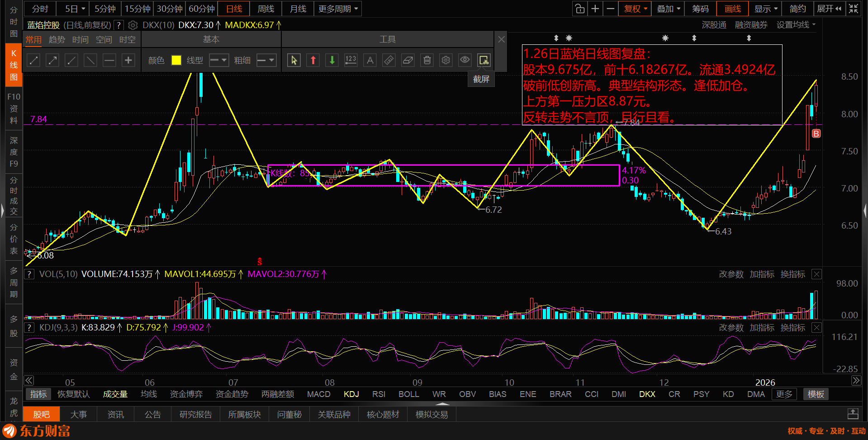Toggle the 指标 indicator bar button
Image resolution: width=868 pixels, height=440 pixels.
click(x=38, y=394)
